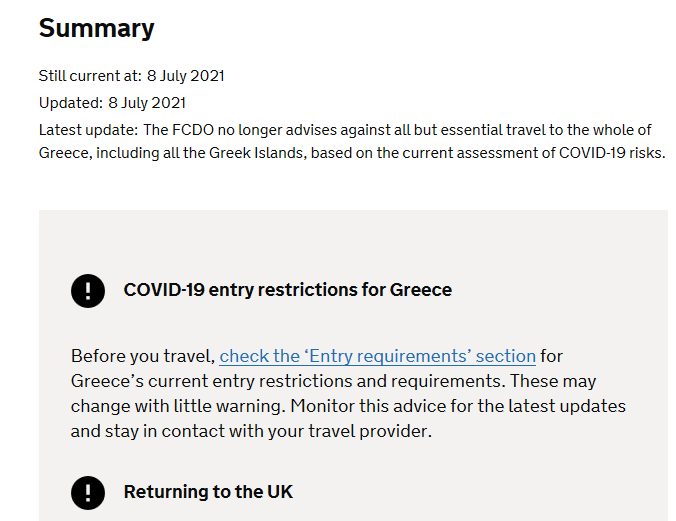
Task: Select the 'COVID-19 entry restrictions for Greece' heading
Action: [287, 290]
